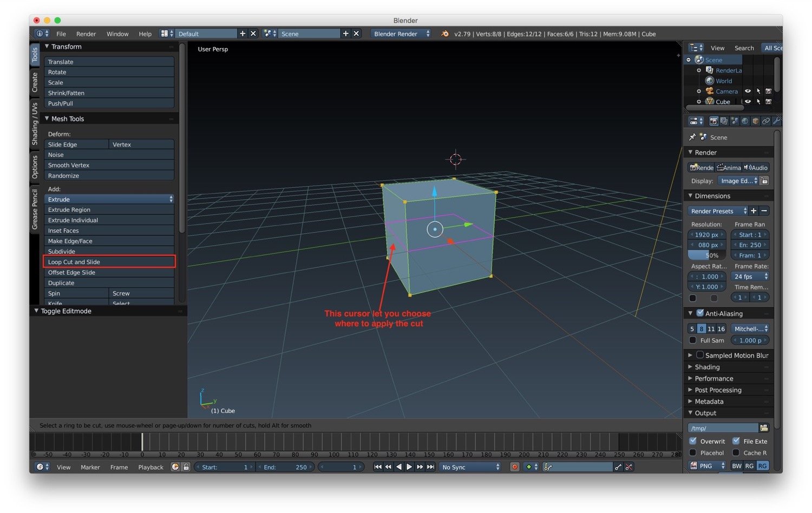Select 16 anti-aliasing samples

[x=721, y=329]
